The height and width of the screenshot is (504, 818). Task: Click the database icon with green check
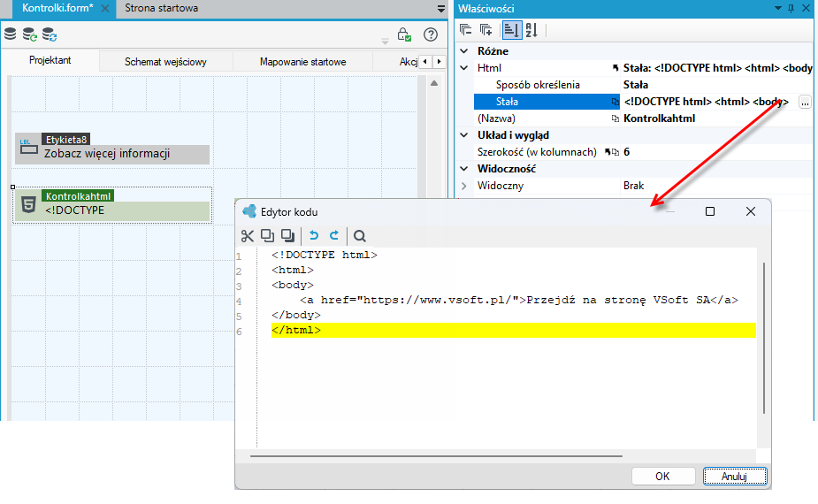[x=30, y=35]
